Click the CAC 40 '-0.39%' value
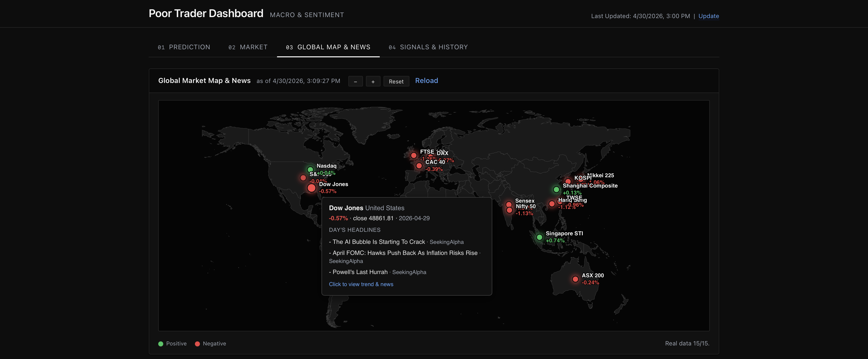 pyautogui.click(x=434, y=169)
